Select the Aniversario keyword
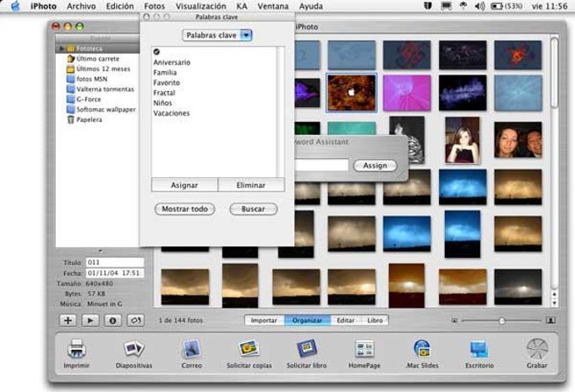The width and height of the screenshot is (575, 392). click(172, 63)
